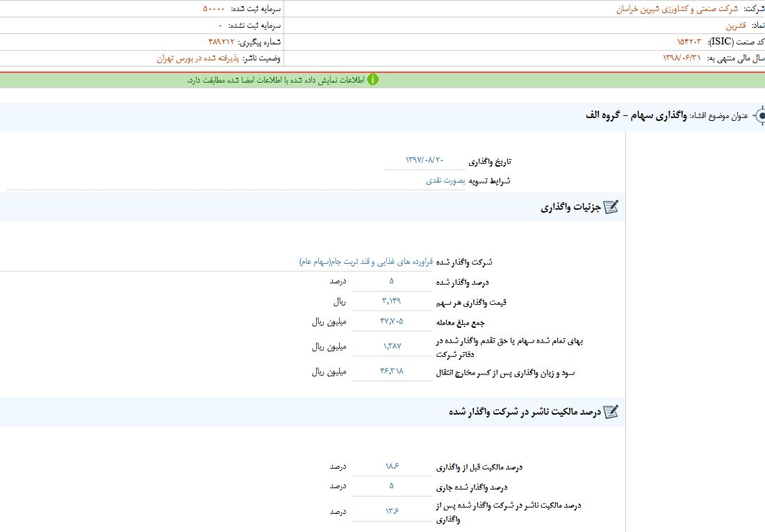The image size is (765, 532).
Task: Click heading درصد مالکیت ناشر در شرکت واگذار شده
Action: pyautogui.click(x=525, y=412)
